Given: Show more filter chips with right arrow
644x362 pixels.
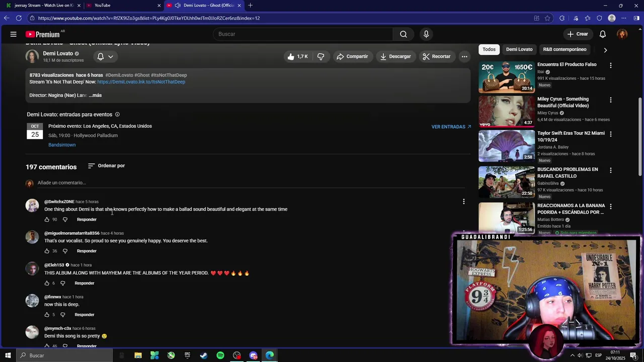Looking at the screenshot, I should 605,50.
